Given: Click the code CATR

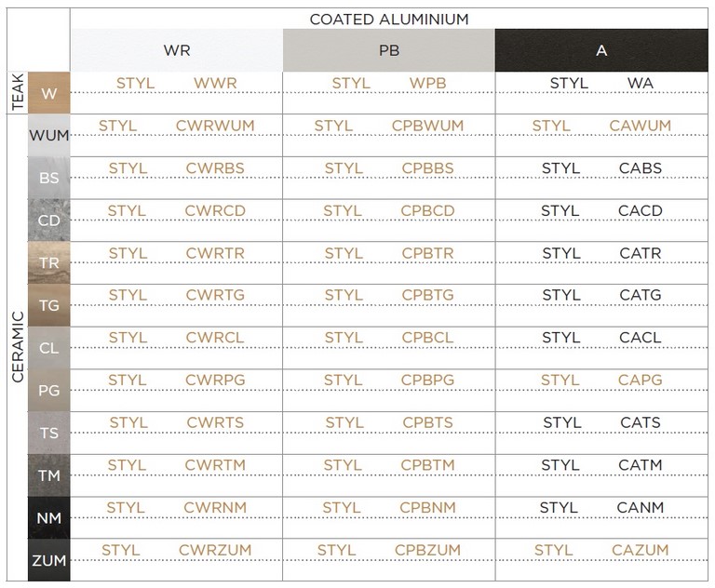Looking at the screenshot, I should coord(641,253).
